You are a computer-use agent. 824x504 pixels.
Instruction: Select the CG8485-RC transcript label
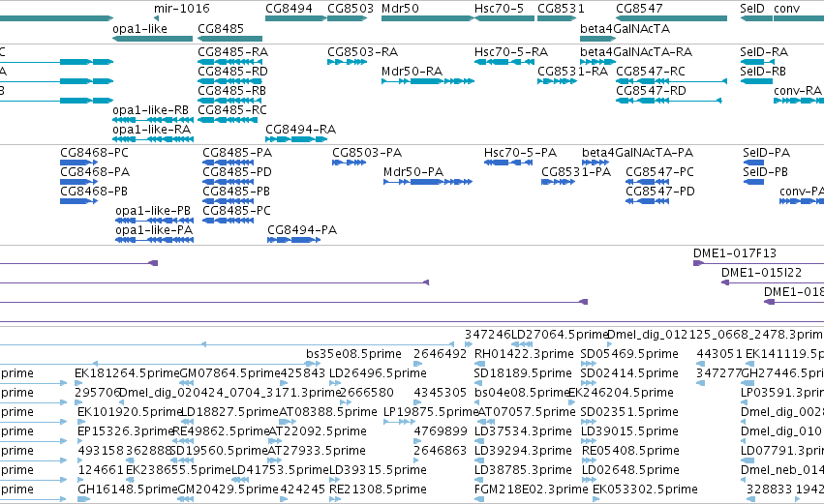[232, 110]
